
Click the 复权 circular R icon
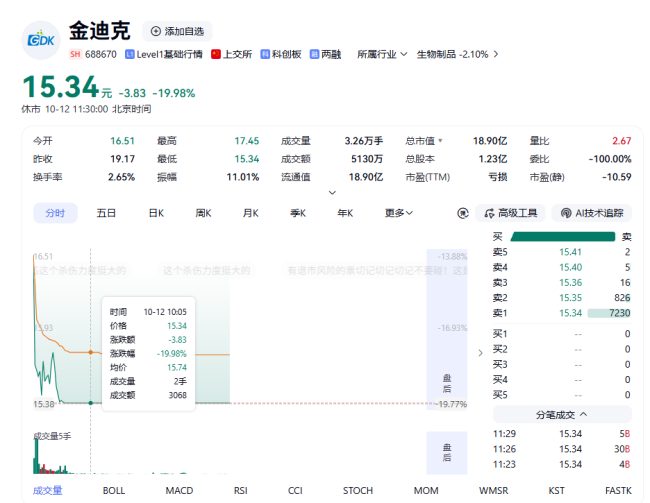463,213
